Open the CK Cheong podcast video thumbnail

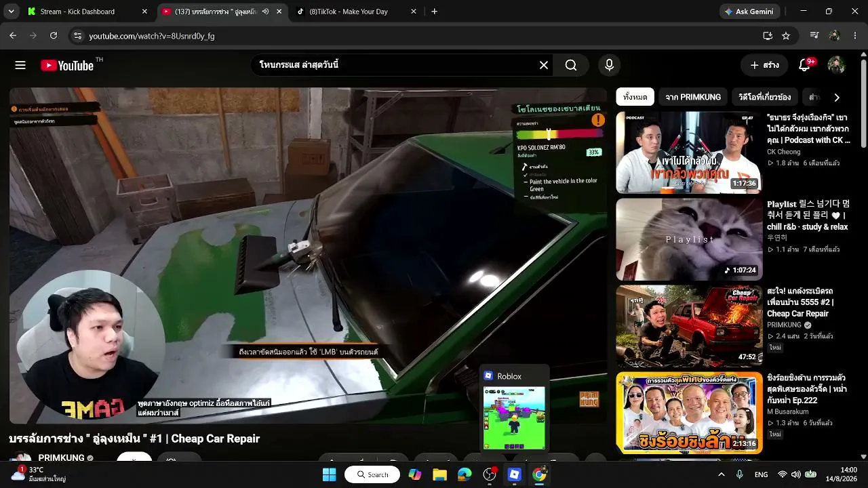point(689,152)
